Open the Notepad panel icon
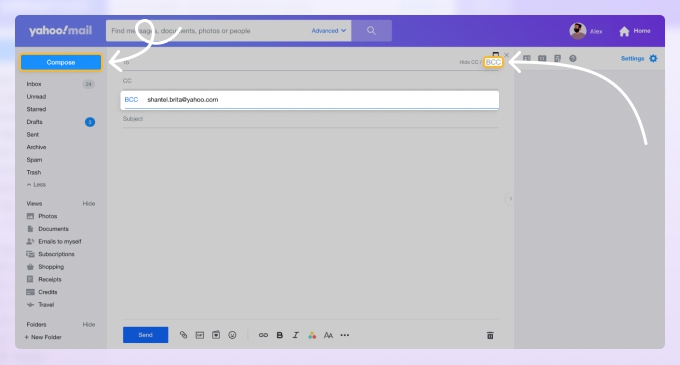The image size is (680, 365). coord(558,58)
